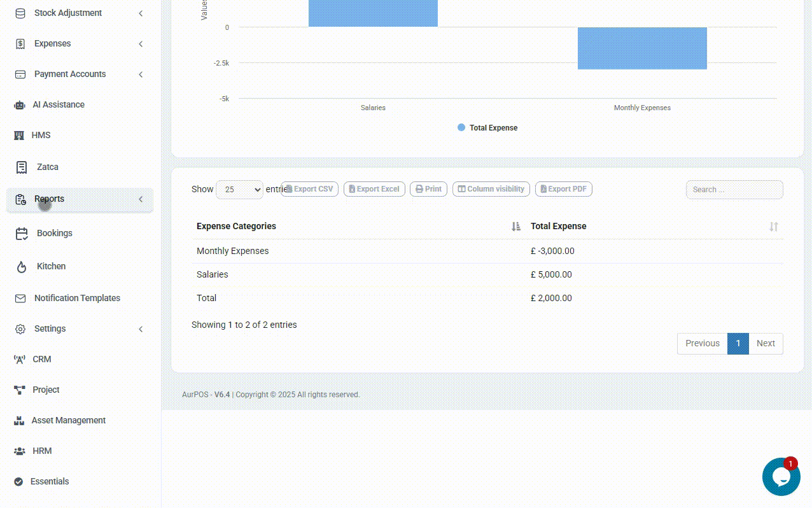Go to AI Assistance menu
This screenshot has width=812, height=508.
(80, 104)
